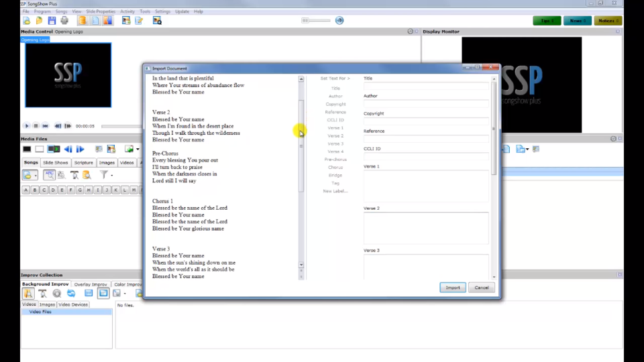Go to previous slide blue arrow

click(68, 149)
